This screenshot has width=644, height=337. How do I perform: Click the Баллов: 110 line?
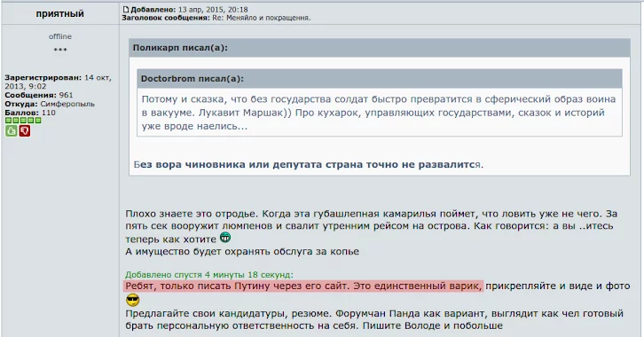[30, 113]
